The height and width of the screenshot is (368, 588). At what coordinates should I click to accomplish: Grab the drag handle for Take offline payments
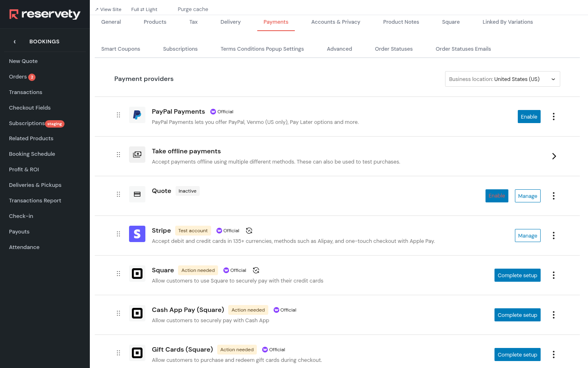pyautogui.click(x=118, y=155)
